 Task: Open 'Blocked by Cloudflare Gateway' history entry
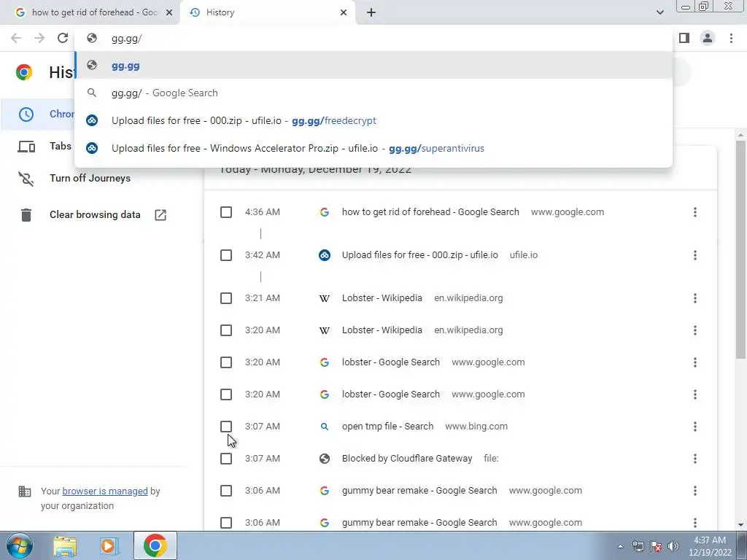(407, 459)
